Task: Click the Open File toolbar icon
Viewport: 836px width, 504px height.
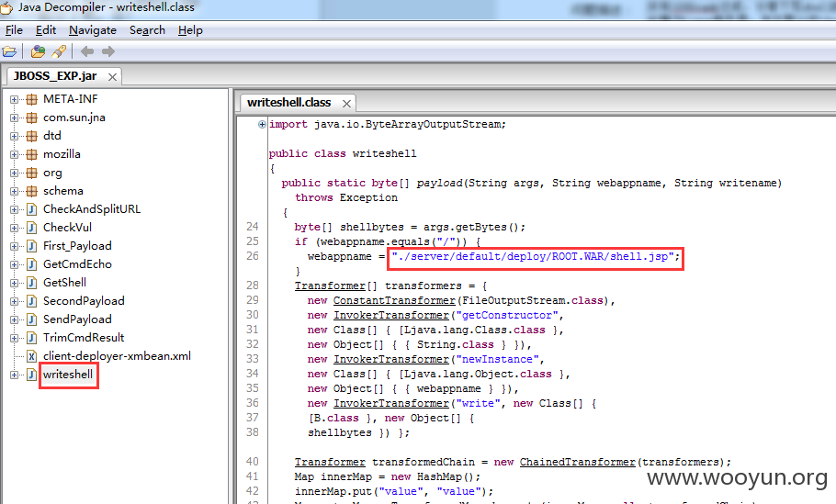Action: coord(9,51)
